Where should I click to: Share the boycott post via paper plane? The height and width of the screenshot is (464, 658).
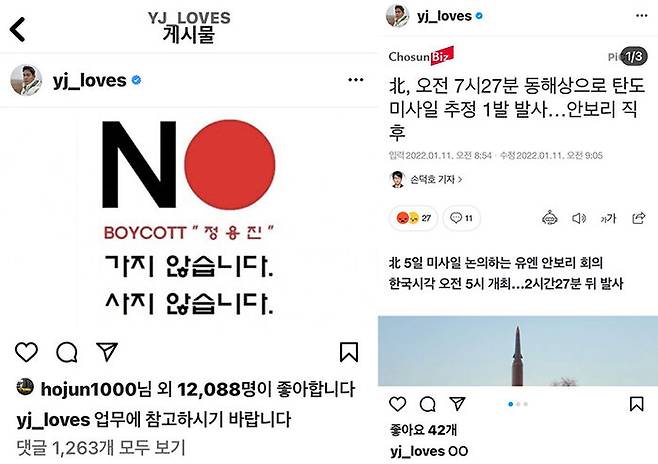pyautogui.click(x=107, y=352)
